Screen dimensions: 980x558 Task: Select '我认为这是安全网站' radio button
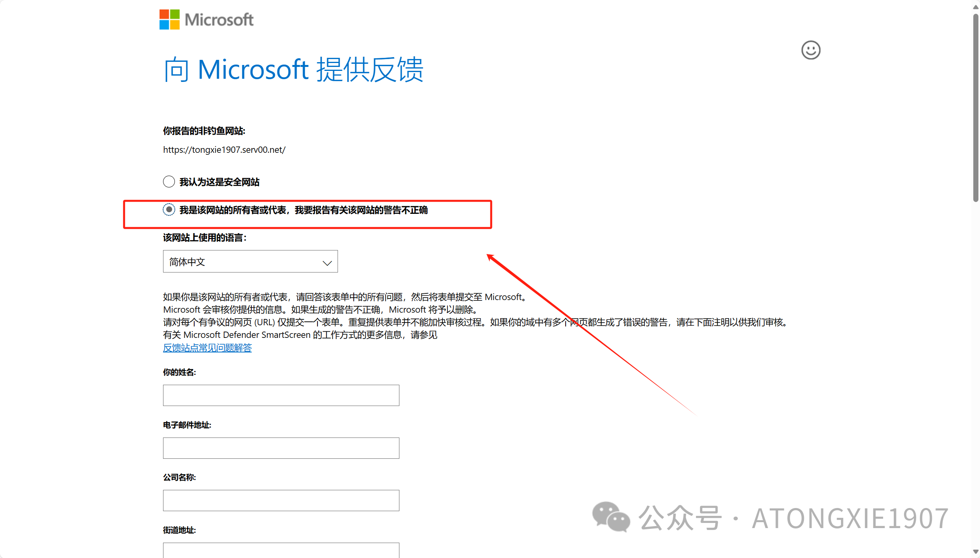169,181
